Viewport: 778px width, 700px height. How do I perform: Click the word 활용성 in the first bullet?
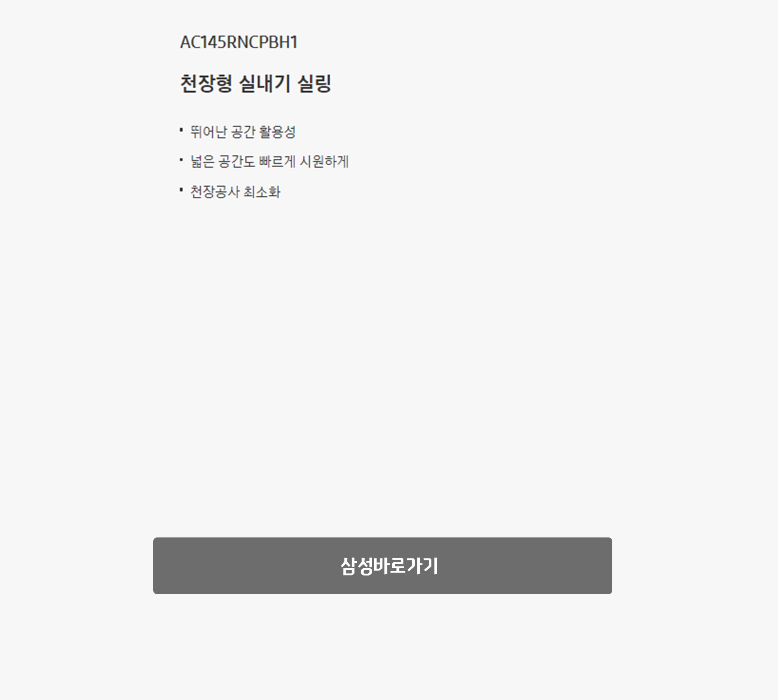(278, 132)
